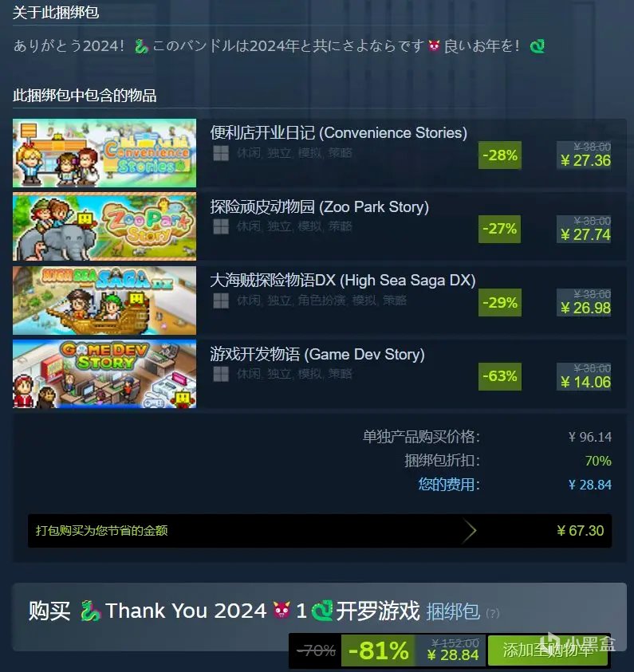Click Windows icon under Convenience Stories title
Image resolution: width=634 pixels, height=672 pixels.
(221, 153)
